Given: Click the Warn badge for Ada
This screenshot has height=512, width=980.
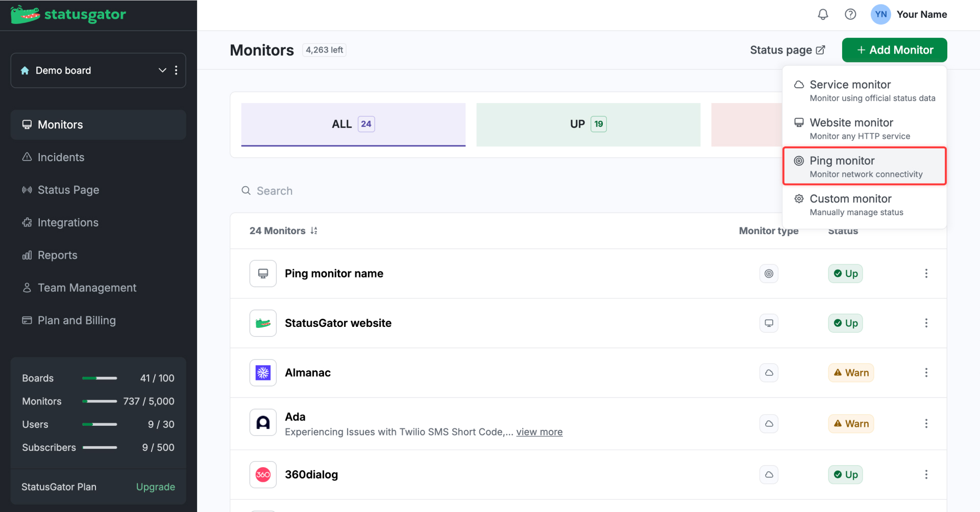Looking at the screenshot, I should tap(851, 424).
